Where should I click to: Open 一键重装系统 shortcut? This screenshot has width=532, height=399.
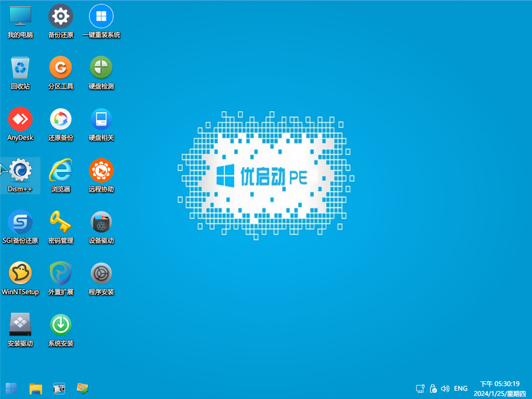pyautogui.click(x=101, y=21)
